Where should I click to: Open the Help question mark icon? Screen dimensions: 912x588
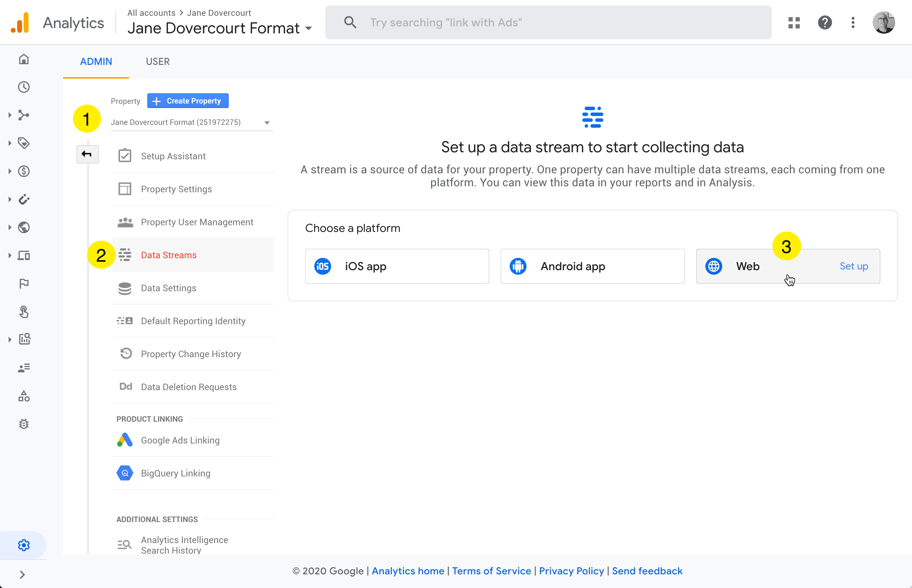[825, 22]
